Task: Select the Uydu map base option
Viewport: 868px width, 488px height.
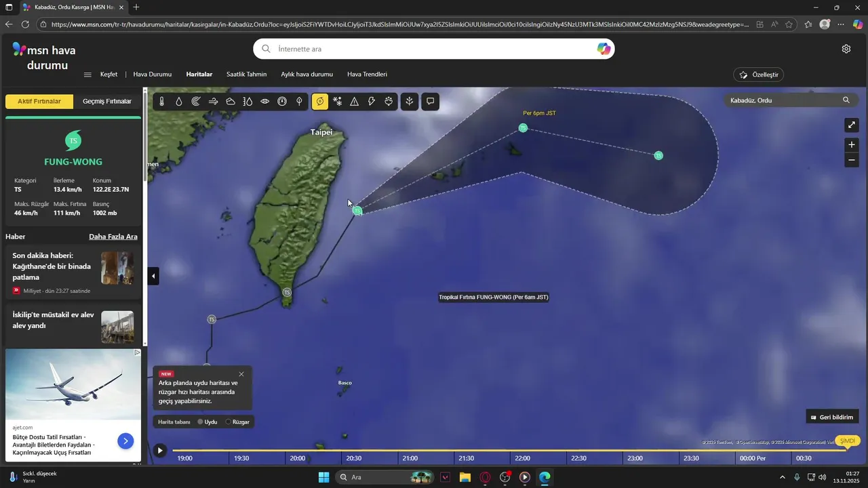Action: pyautogui.click(x=208, y=422)
